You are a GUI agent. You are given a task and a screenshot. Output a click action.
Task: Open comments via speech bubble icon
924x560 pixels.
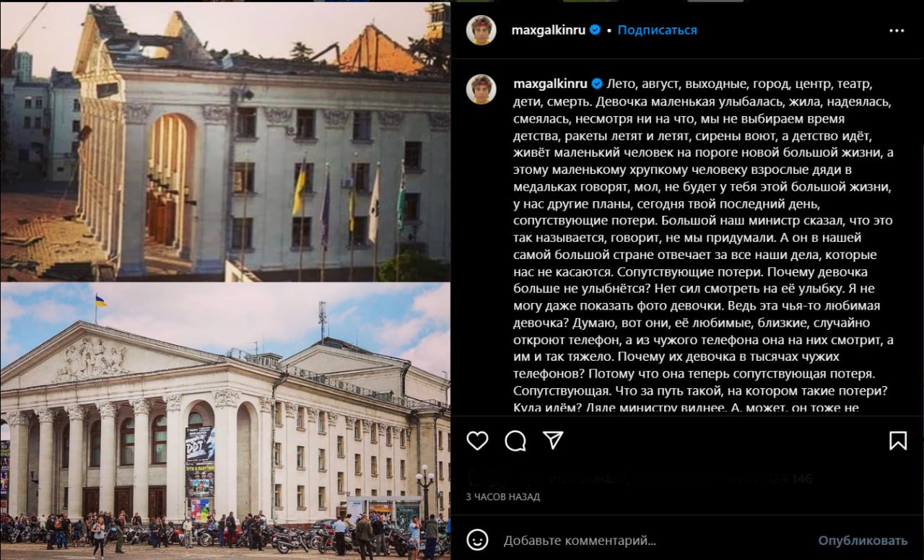coord(515,440)
